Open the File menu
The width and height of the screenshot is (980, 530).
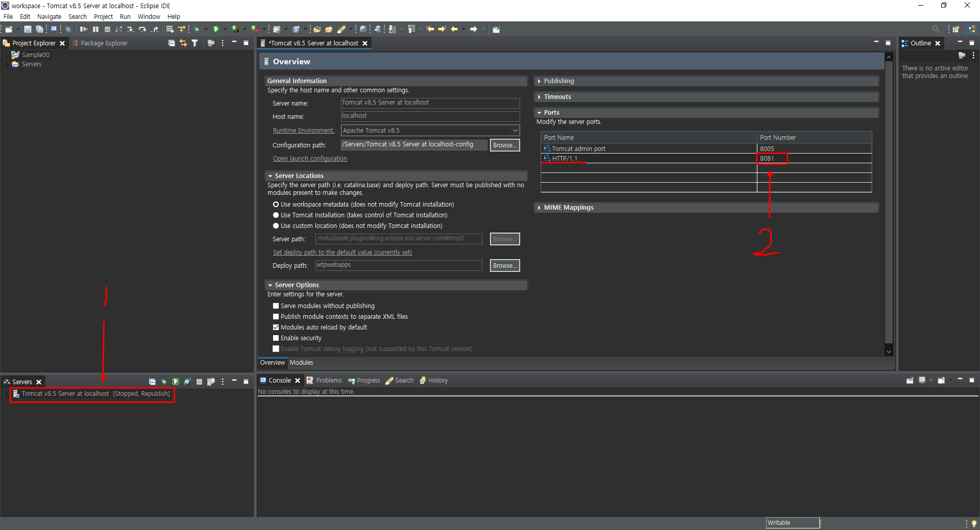8,16
